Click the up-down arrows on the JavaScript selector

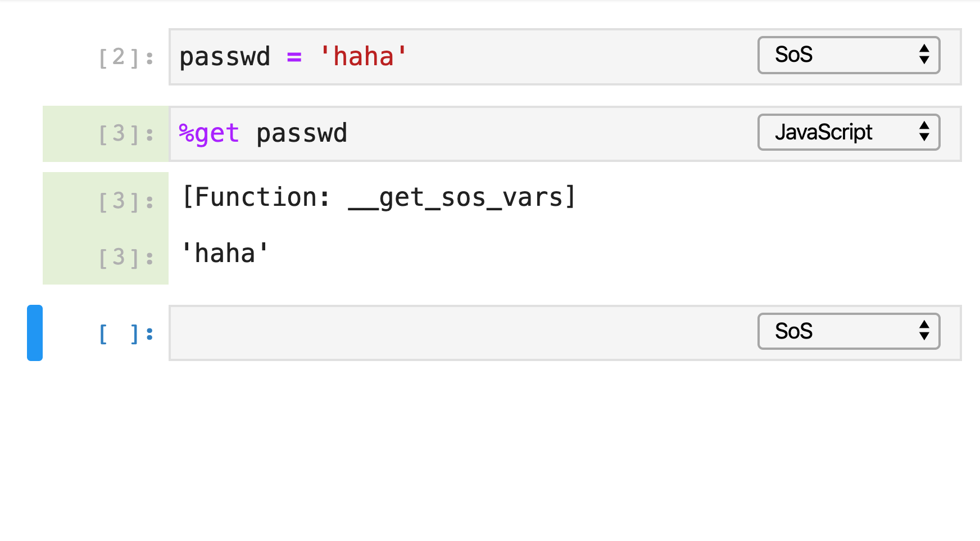(x=925, y=133)
